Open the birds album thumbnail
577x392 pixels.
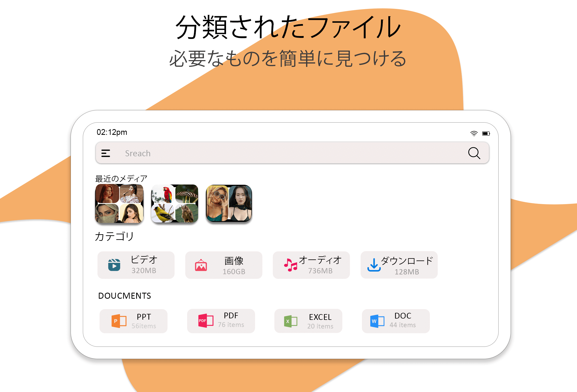click(x=175, y=204)
